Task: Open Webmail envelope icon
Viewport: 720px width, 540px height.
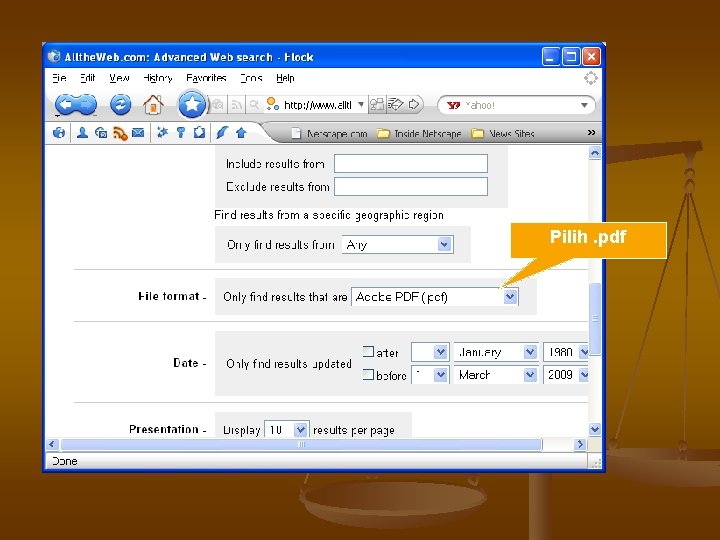Action: click(138, 133)
